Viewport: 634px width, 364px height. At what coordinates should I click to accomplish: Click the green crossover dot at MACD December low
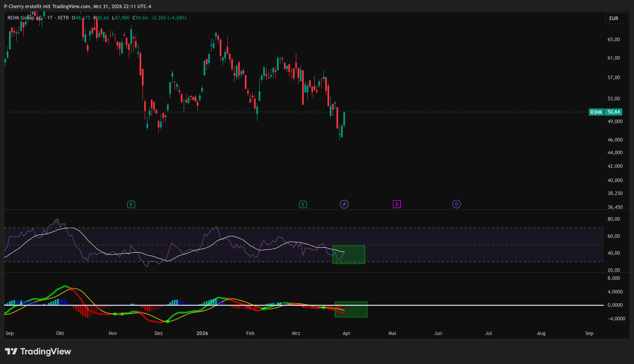click(x=168, y=321)
